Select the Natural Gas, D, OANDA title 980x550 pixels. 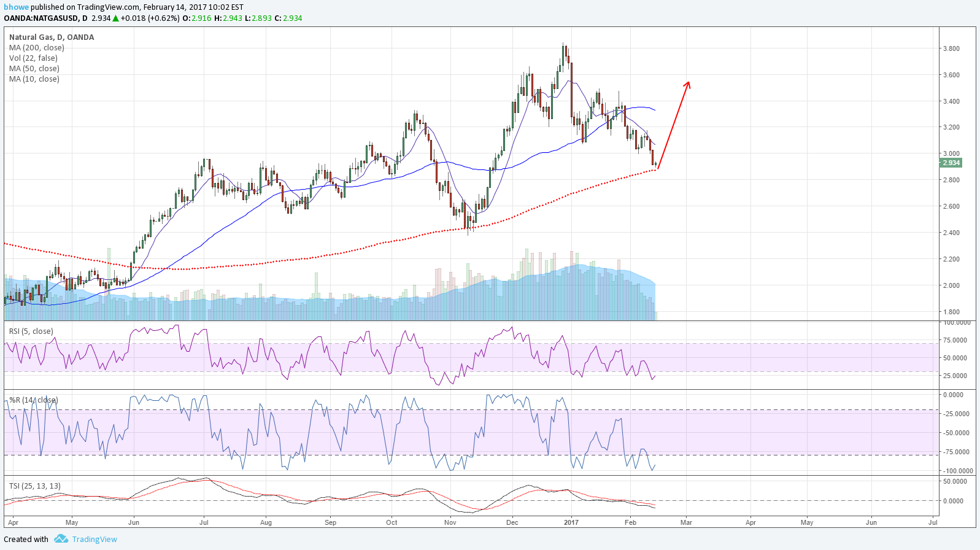click(52, 37)
